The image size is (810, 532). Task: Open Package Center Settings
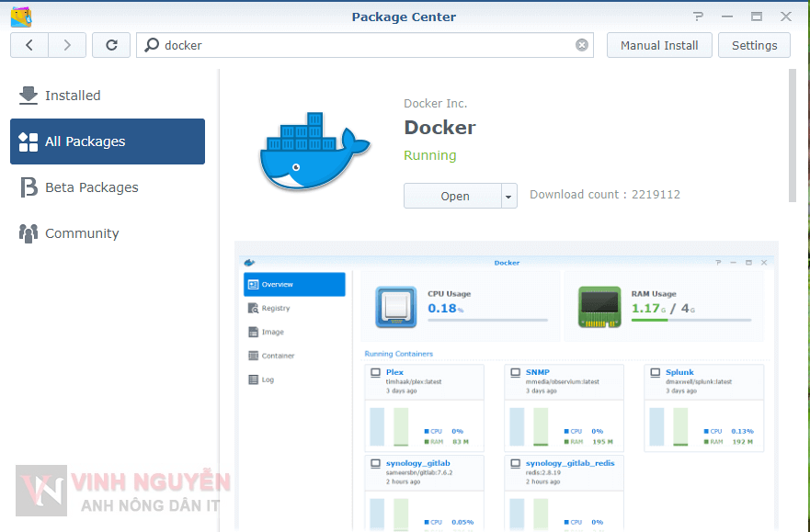754,45
